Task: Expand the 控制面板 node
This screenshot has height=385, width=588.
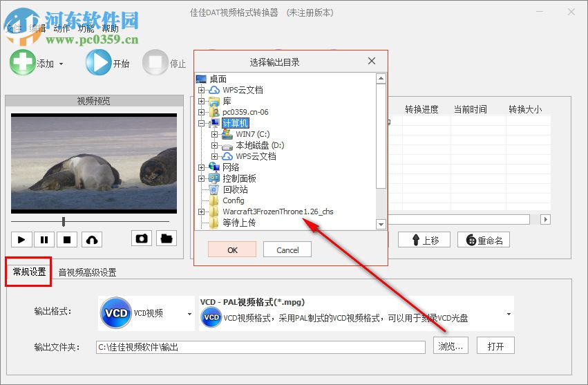Action: [x=201, y=178]
